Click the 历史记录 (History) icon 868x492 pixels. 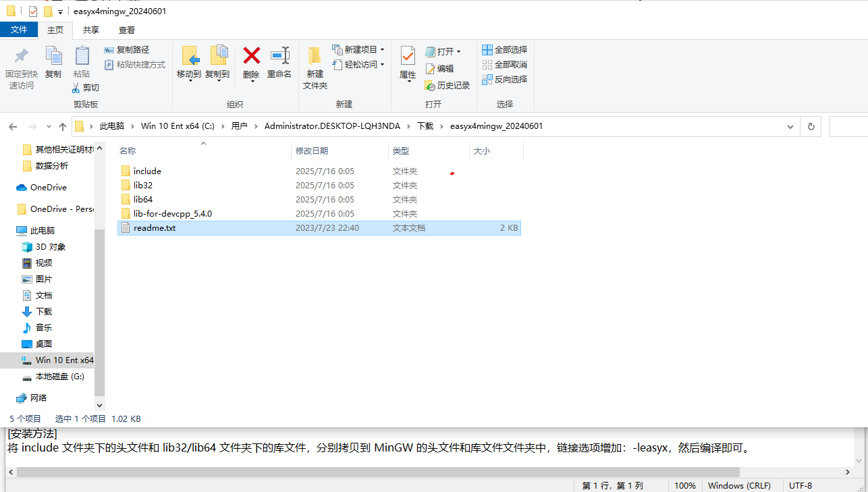pos(445,86)
